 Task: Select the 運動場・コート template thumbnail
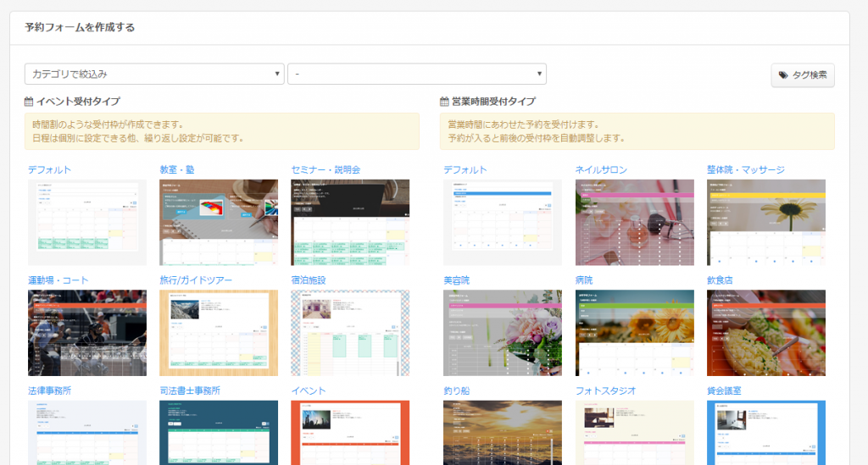click(87, 333)
